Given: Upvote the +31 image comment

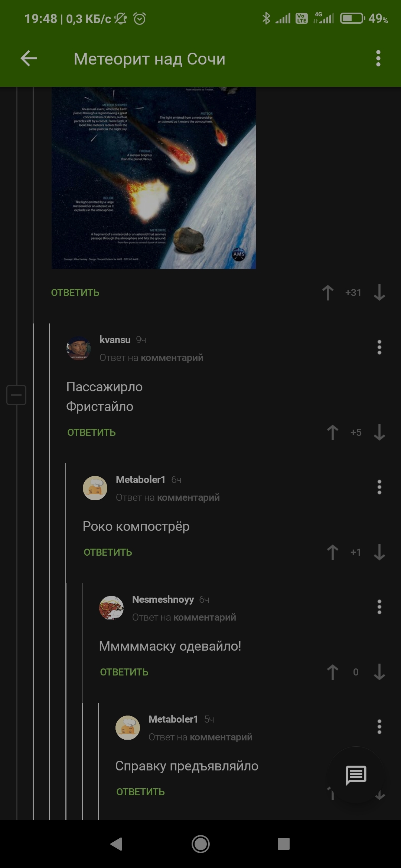Looking at the screenshot, I should (327, 293).
